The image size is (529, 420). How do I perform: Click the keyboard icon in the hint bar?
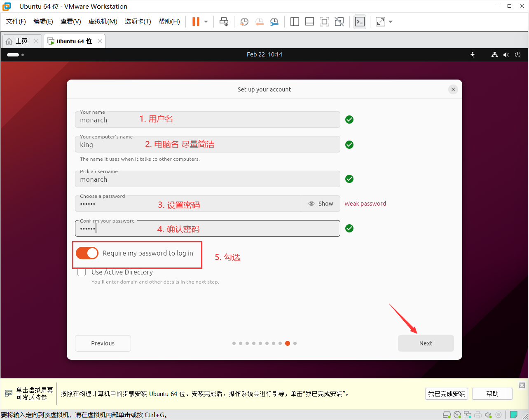coord(8,394)
